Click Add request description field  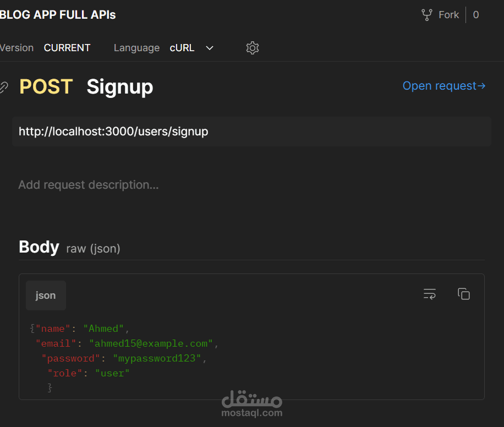click(89, 185)
